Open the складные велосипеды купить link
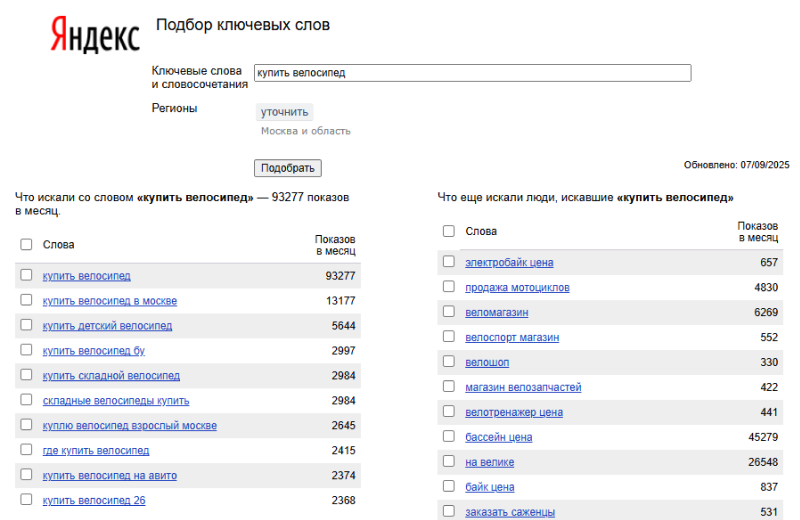The width and height of the screenshot is (800, 520). (x=116, y=401)
